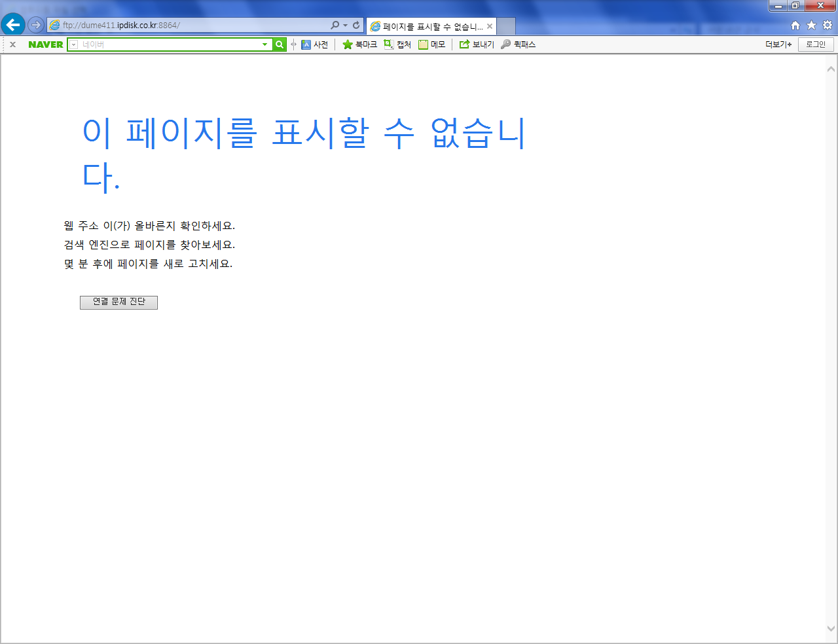Expand the address bar search dropdown arrow
This screenshot has width=838, height=644.
[345, 25]
